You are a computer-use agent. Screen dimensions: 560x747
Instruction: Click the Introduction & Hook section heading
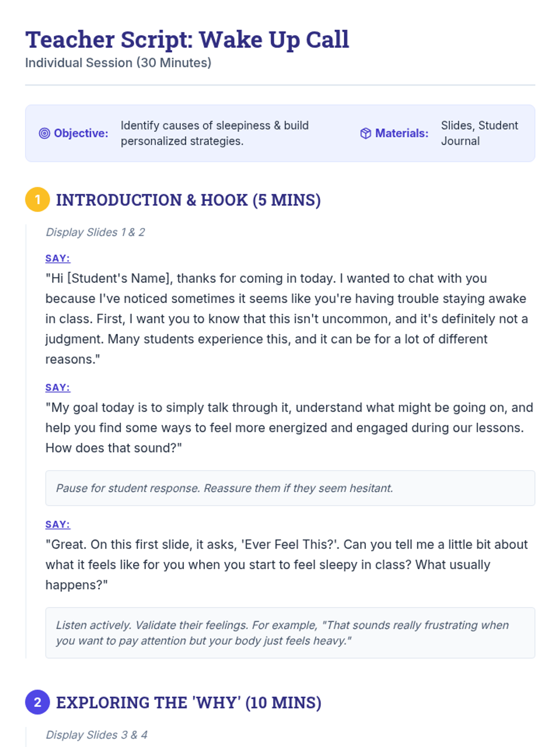[189, 200]
